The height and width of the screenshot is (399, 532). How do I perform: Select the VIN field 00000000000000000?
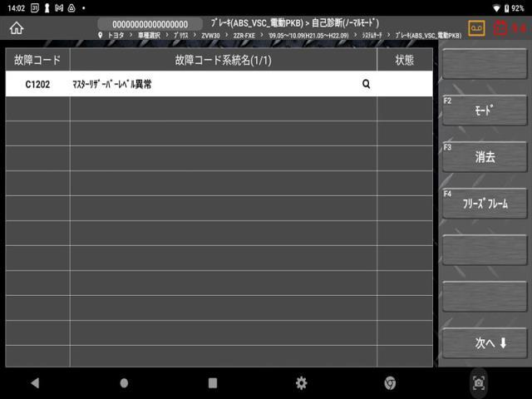150,24
